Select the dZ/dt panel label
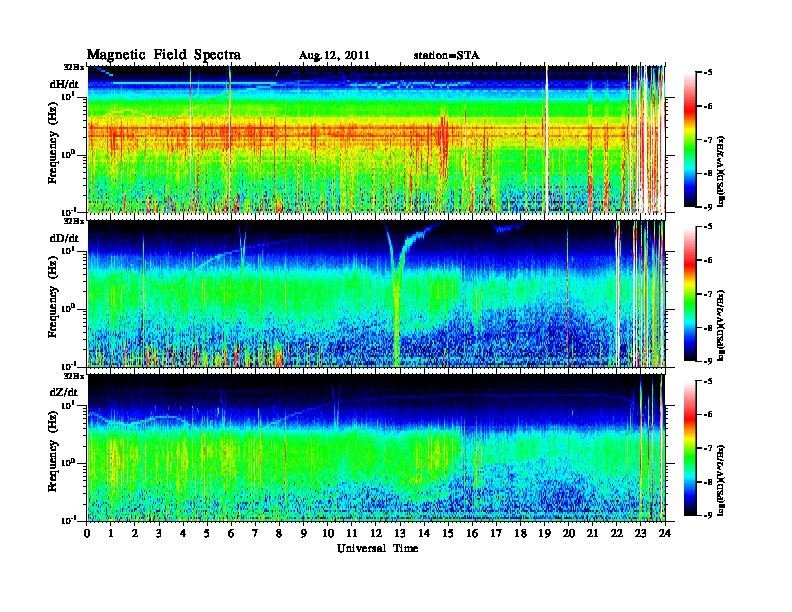The image size is (792, 612). tap(64, 392)
